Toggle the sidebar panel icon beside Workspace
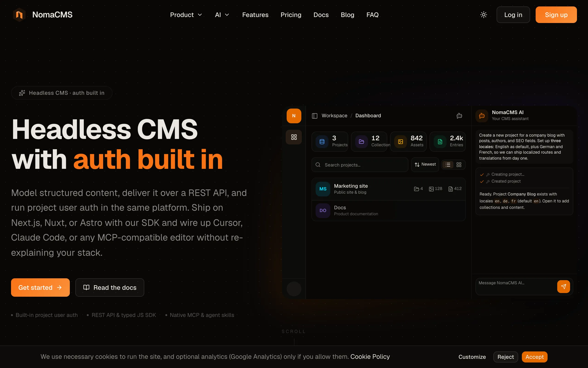 pyautogui.click(x=315, y=116)
